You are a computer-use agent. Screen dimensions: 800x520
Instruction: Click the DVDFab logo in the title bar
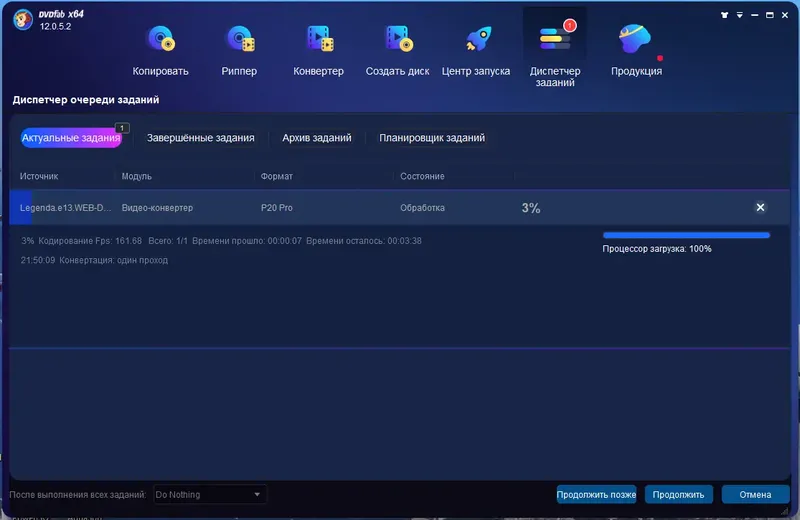22,20
